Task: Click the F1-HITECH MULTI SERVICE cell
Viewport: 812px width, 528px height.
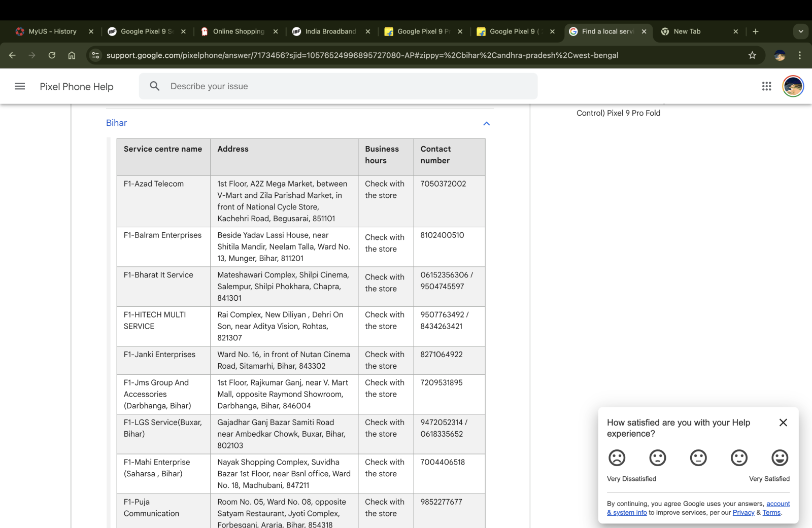Action: (x=163, y=326)
